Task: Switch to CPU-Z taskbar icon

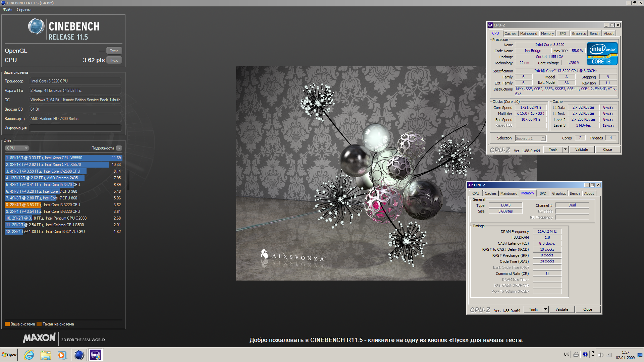Action: 95,355
